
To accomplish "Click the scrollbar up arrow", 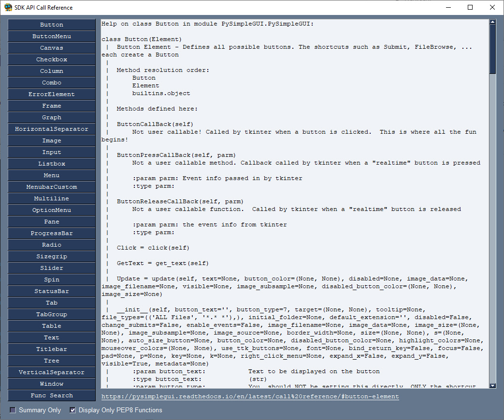I will 492,22.
